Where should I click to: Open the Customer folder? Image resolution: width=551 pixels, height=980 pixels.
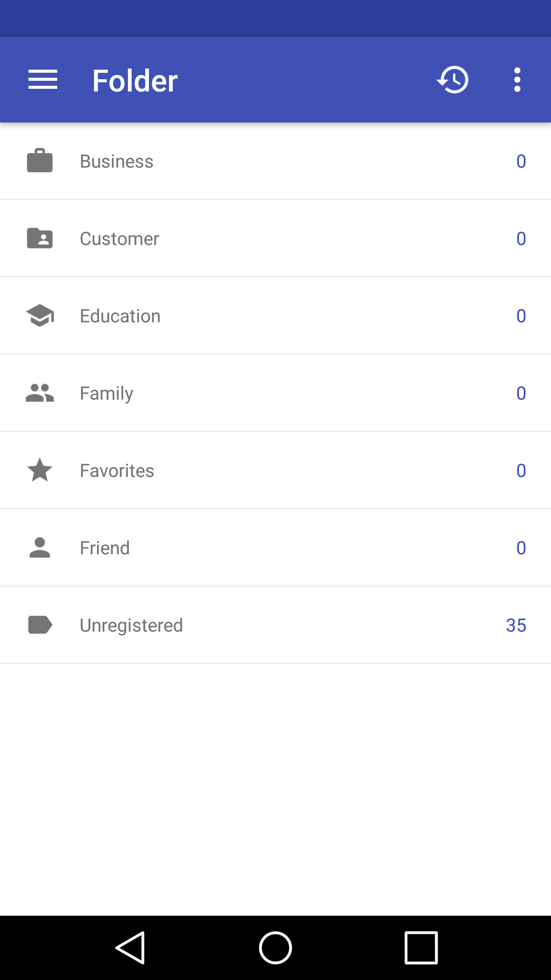pyautogui.click(x=119, y=238)
